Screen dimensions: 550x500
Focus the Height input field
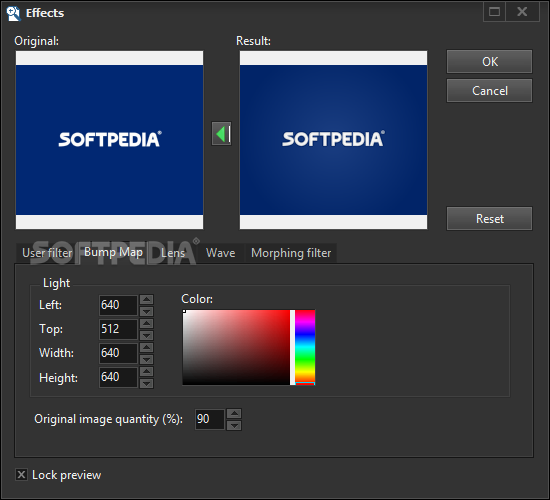click(118, 377)
